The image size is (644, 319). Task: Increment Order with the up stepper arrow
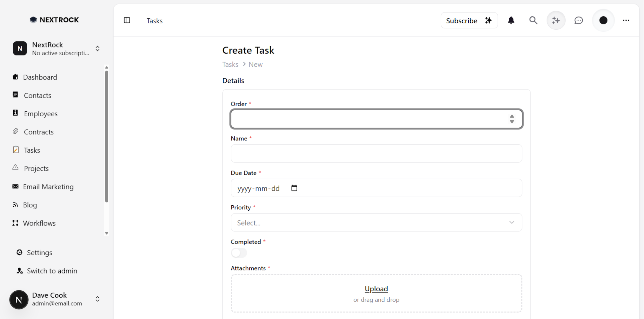tap(512, 116)
